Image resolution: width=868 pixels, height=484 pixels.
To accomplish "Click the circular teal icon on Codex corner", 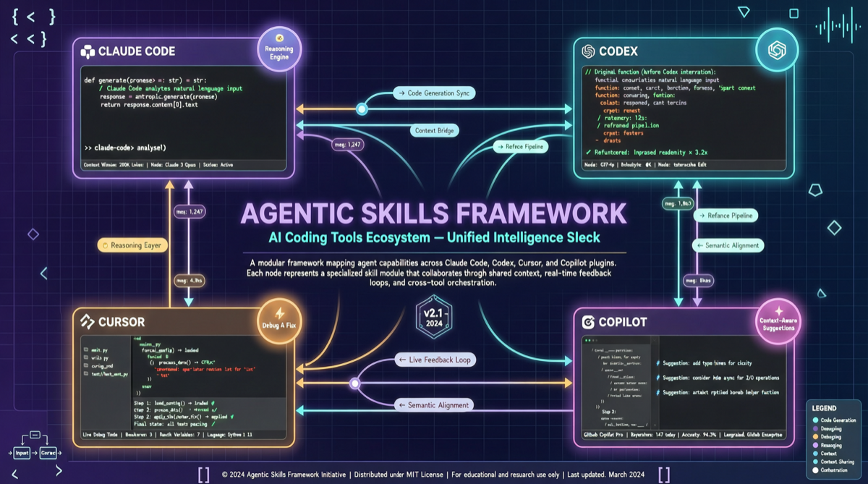I will click(x=776, y=51).
